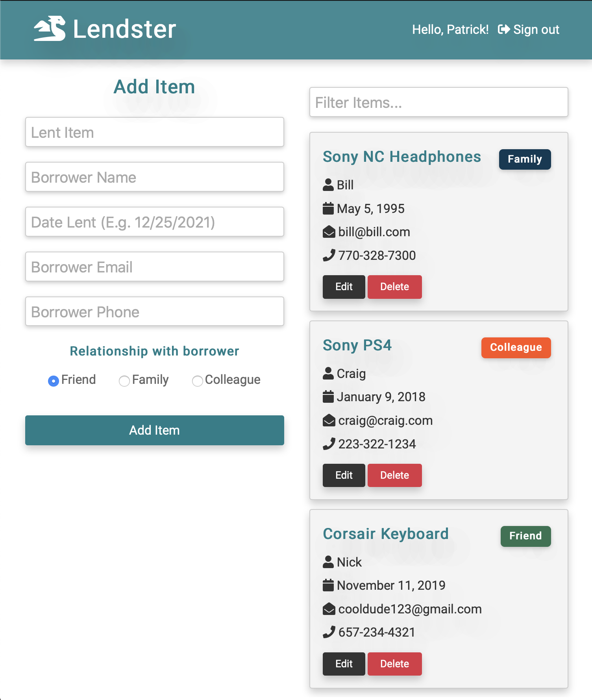Screen dimensions: 592x700
Task: Focus the Filter Items search field
Action: (x=439, y=102)
